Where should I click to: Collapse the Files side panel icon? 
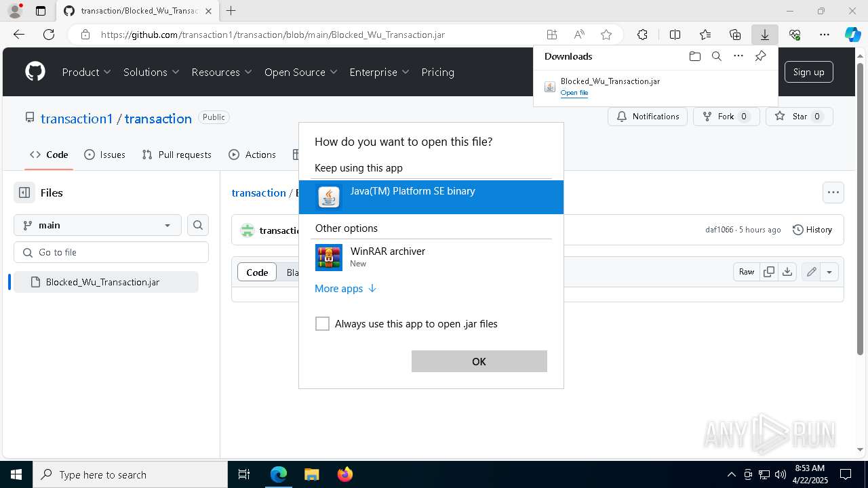(24, 192)
